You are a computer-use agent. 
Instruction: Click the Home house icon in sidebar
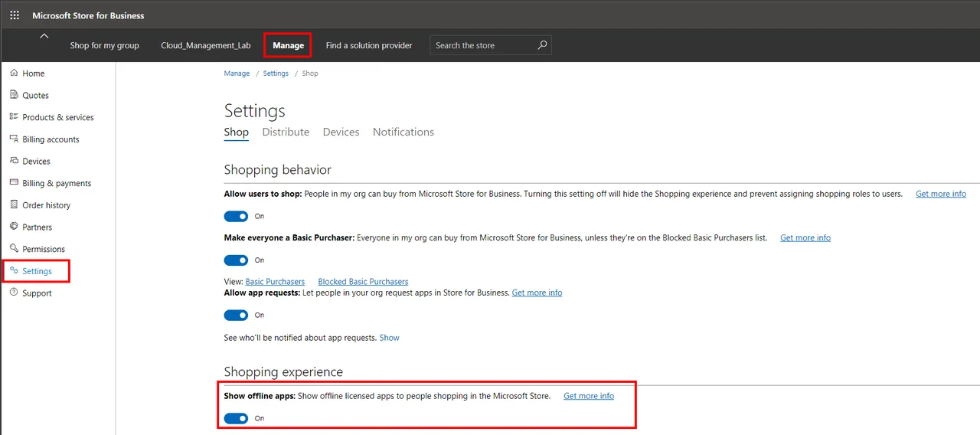click(14, 73)
